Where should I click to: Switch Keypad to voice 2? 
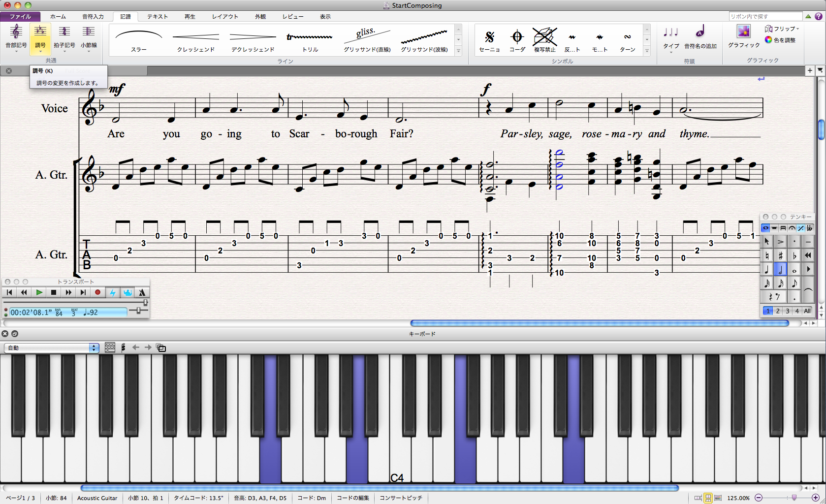(x=778, y=311)
